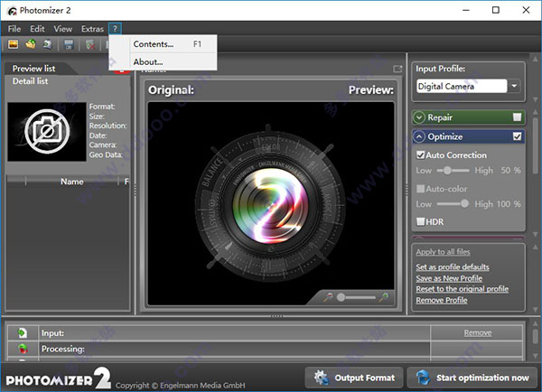Uncheck Auto Correction
Viewport: 542px width, 392px height.
pos(420,154)
